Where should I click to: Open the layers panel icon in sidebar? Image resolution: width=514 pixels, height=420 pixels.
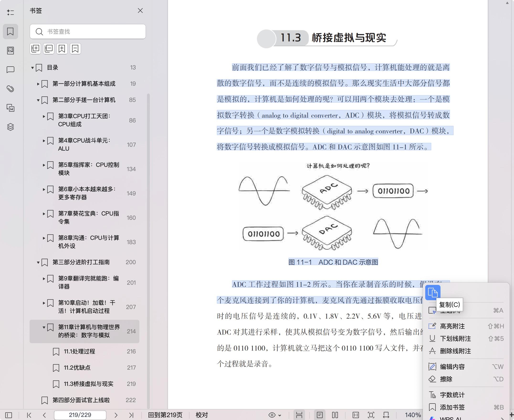pos(10,127)
